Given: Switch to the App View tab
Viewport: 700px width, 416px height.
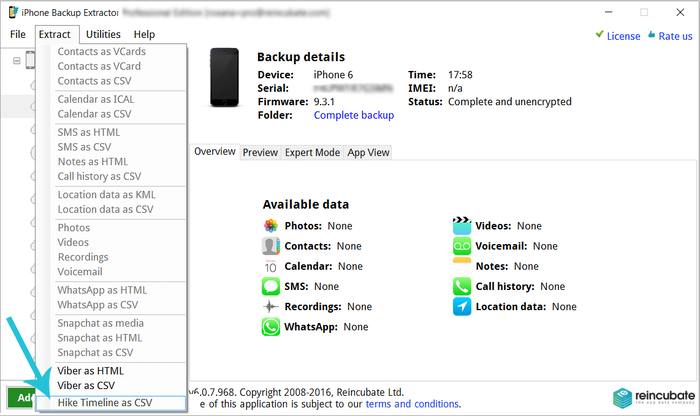Looking at the screenshot, I should (368, 153).
